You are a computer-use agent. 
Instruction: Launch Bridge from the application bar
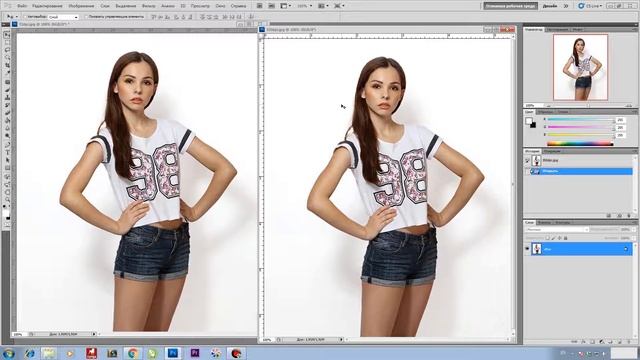click(259, 6)
